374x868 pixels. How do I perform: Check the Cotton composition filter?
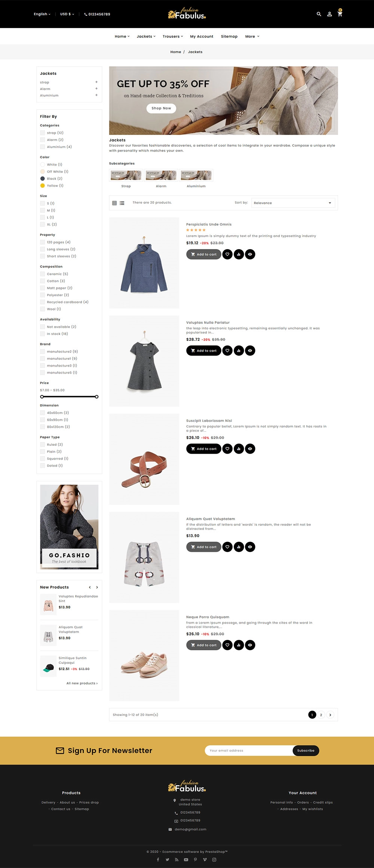click(43, 281)
